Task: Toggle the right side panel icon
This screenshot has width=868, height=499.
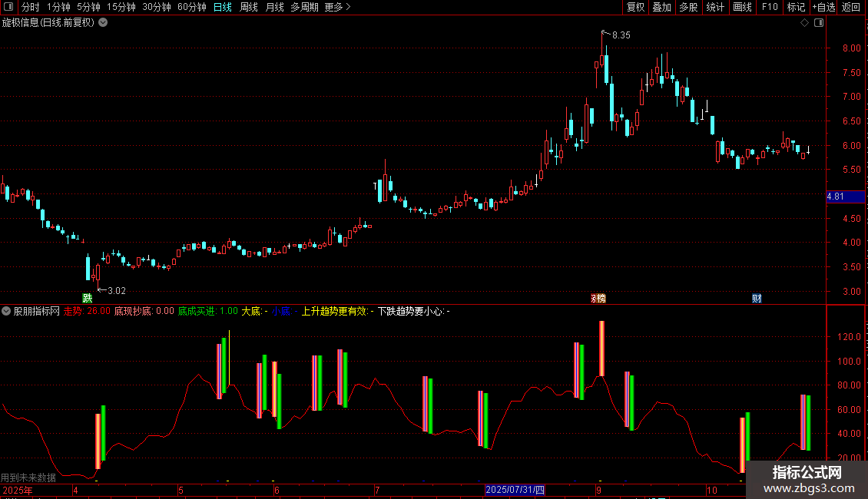Action: pos(819,23)
